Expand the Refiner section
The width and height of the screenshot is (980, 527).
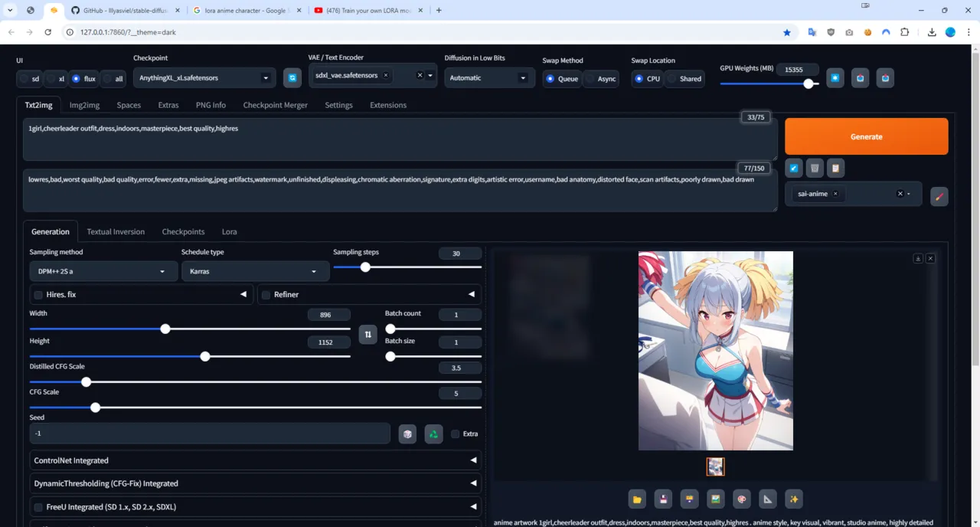pos(472,294)
